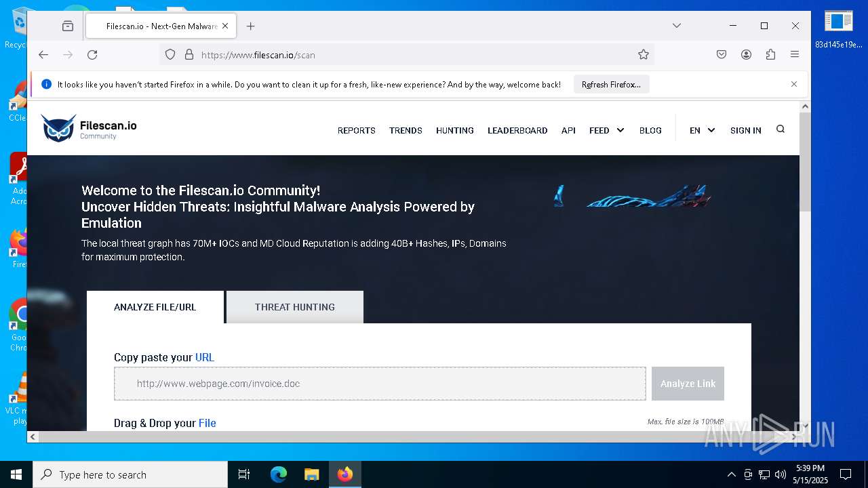Click the blue URL label link
Image resolution: width=868 pixels, height=488 pixels.
coord(205,357)
